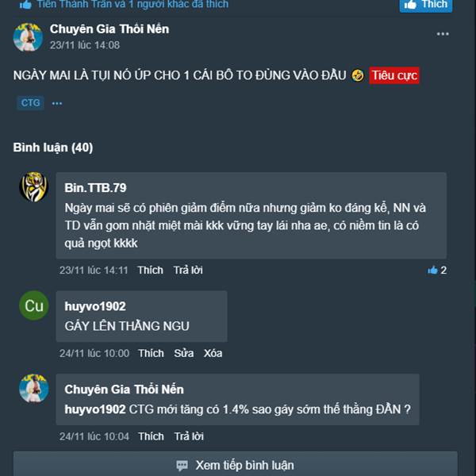Viewport: 476px width, 476px height.
Task: Expand comments with Xem tiếp bình luận
Action: click(236, 464)
